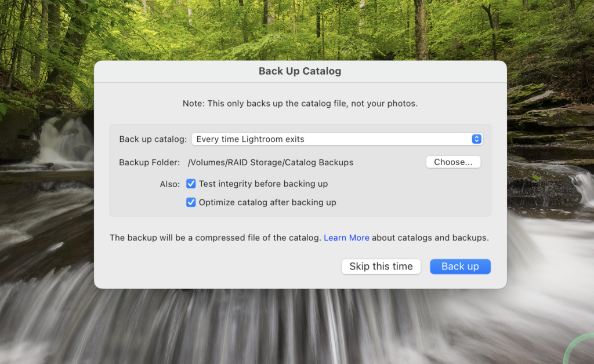
Task: Click the Back Up Catalog title
Action: 300,71
